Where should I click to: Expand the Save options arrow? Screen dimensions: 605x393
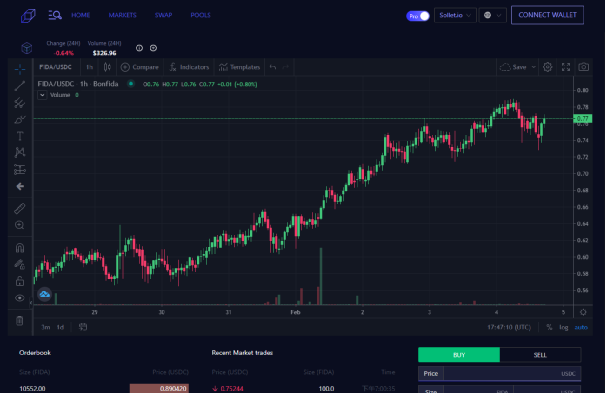coord(534,67)
